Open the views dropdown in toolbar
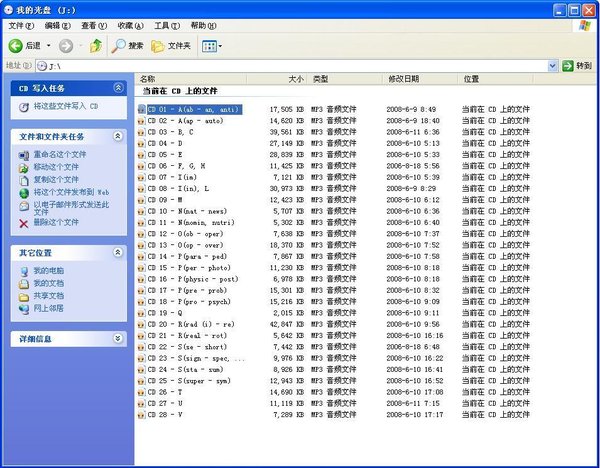 click(x=212, y=46)
